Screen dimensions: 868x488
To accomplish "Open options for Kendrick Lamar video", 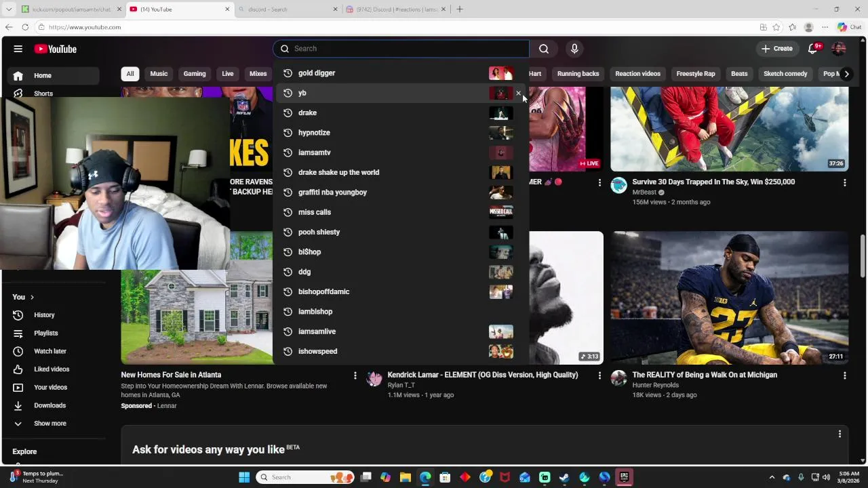I will 599,375.
